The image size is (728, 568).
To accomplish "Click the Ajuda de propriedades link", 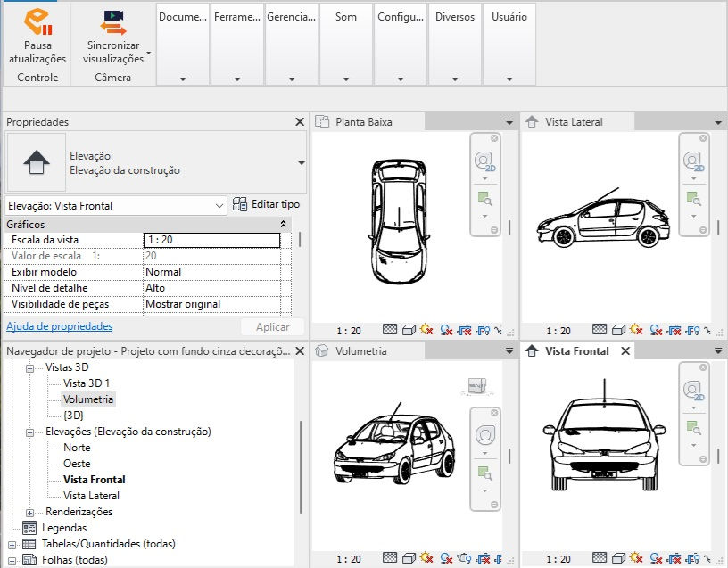I will 60,326.
